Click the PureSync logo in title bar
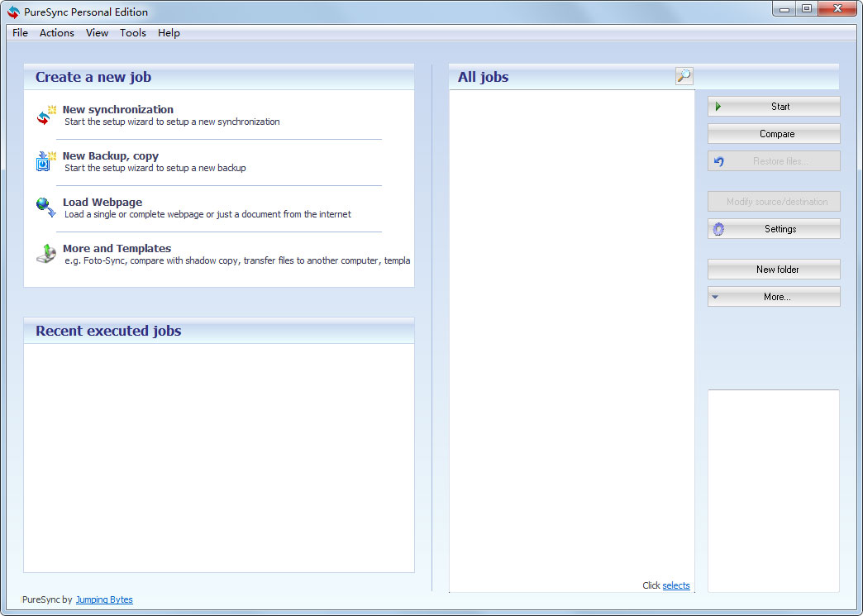Screen dimensions: 863x616 point(13,12)
